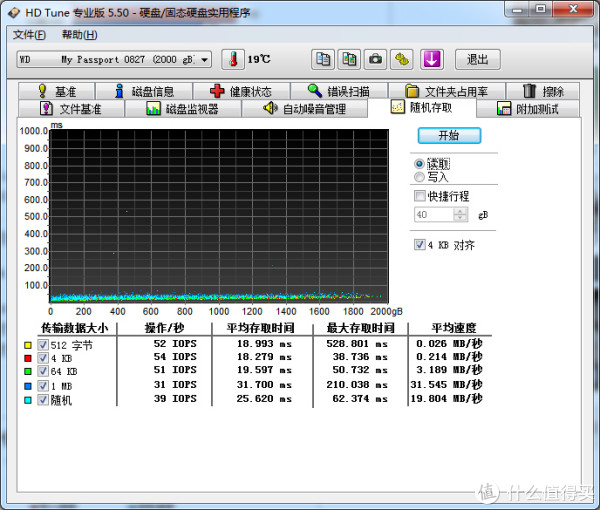Screen dimensions: 600x510
Task: Select the 写入 write radio button
Action: pyautogui.click(x=419, y=177)
